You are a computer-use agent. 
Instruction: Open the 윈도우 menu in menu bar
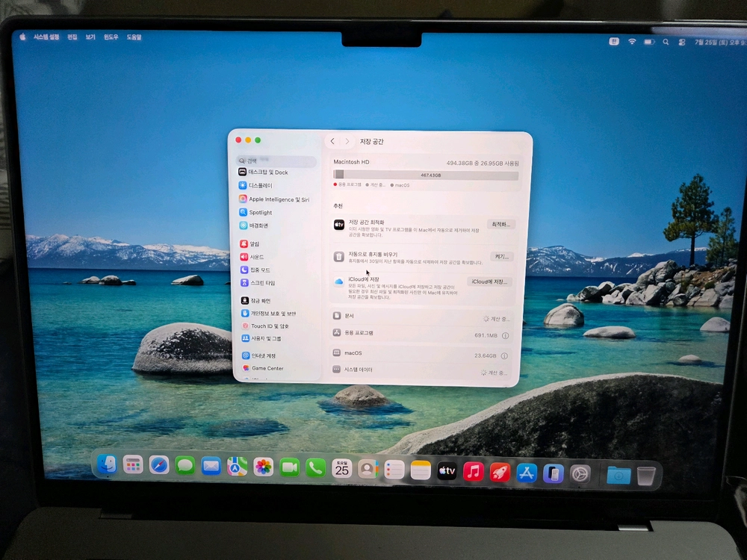pos(111,37)
